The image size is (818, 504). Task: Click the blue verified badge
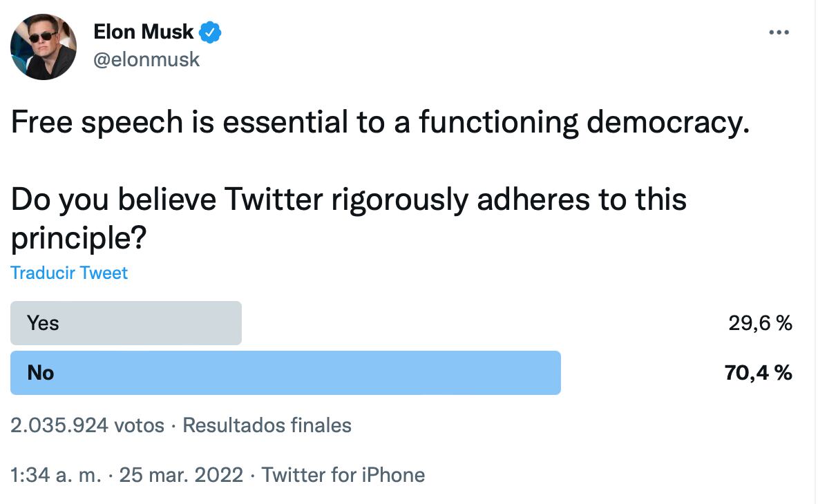click(210, 32)
